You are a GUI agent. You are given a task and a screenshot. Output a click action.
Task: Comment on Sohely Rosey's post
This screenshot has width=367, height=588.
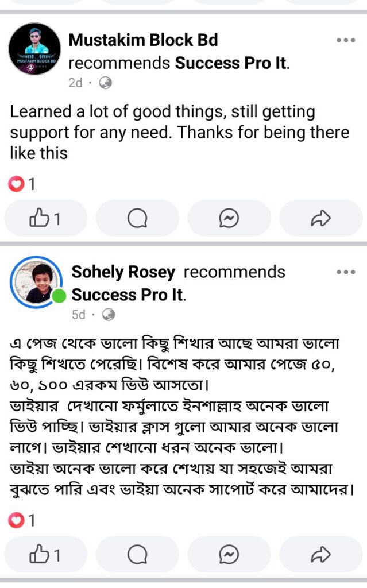click(137, 554)
